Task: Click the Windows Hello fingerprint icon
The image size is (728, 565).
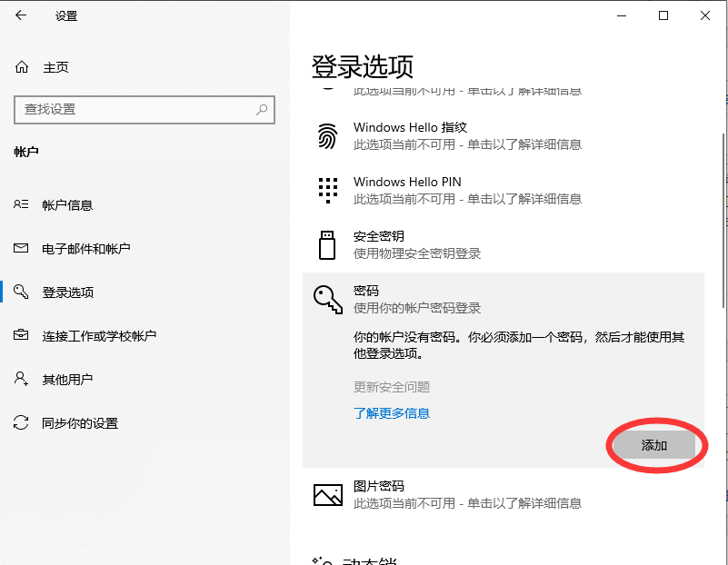Action: pos(327,136)
